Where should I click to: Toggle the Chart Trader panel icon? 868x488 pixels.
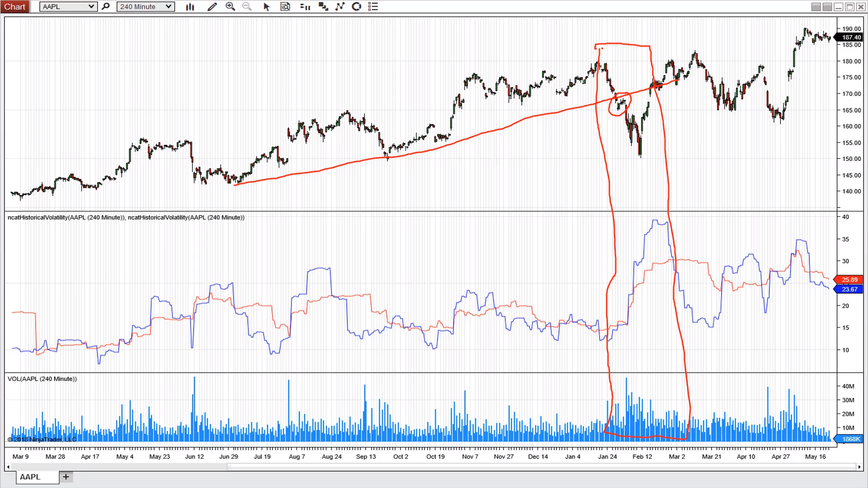point(305,6)
